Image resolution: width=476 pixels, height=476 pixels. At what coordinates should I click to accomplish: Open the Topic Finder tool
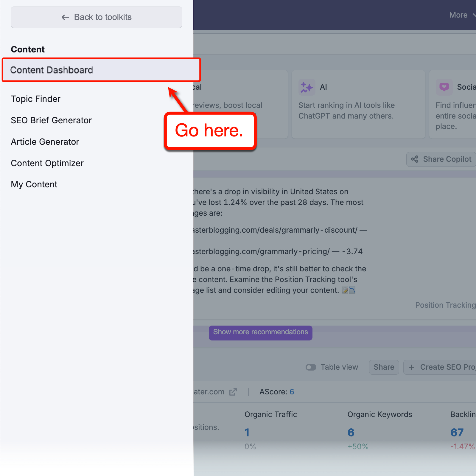[x=35, y=99]
